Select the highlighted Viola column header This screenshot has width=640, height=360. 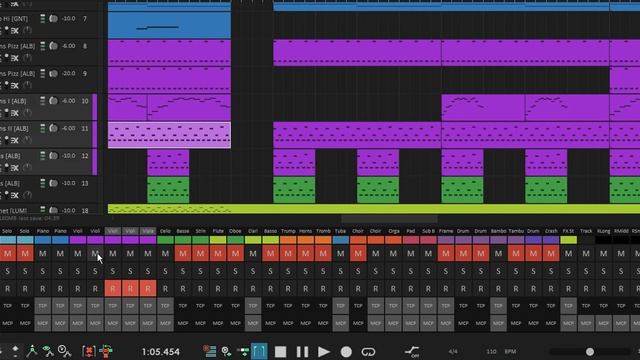pyautogui.click(x=148, y=231)
